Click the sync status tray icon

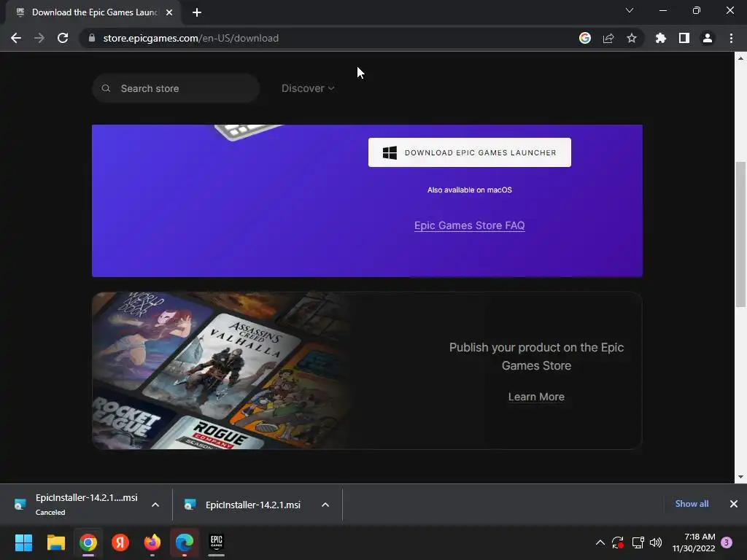618,542
